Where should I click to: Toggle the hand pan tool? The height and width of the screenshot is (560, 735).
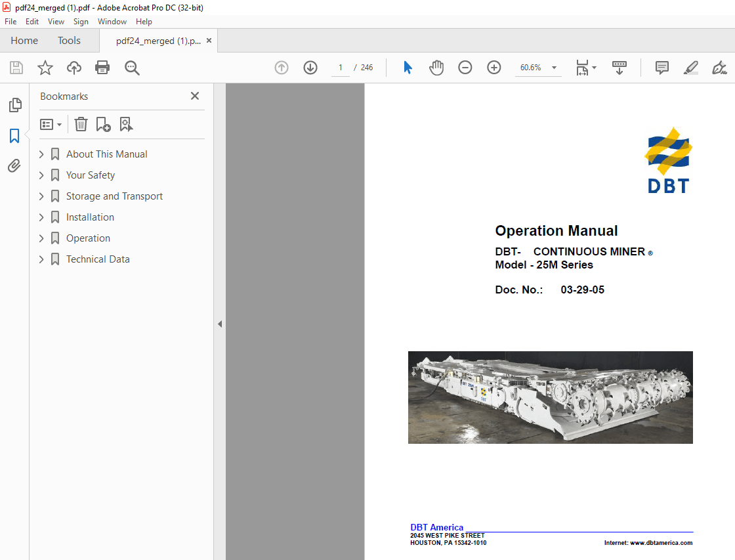436,68
